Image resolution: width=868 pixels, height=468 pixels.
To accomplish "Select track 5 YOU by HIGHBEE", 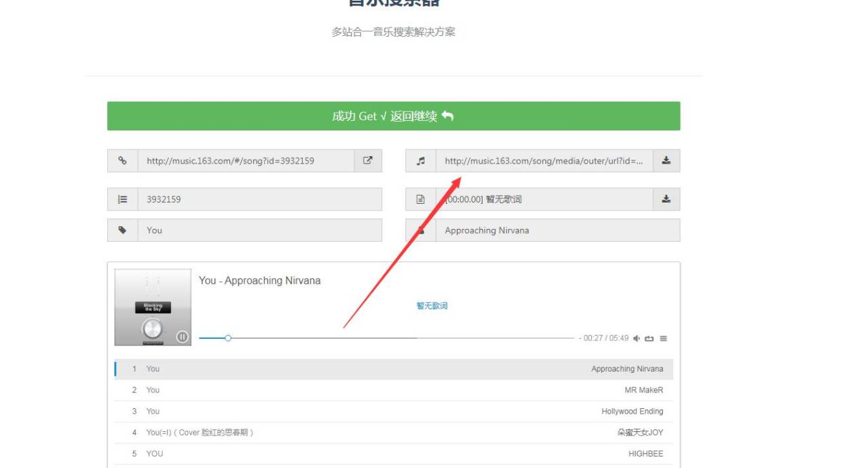I will (x=394, y=453).
